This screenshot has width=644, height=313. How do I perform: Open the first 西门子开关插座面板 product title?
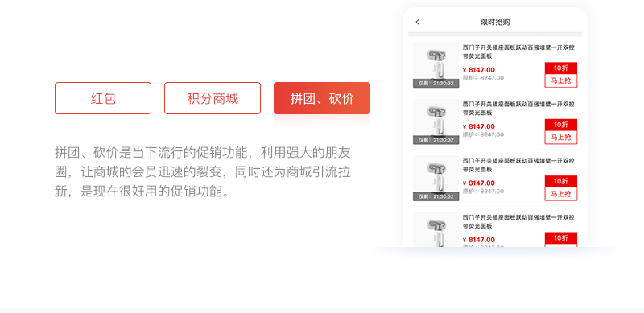(518, 51)
